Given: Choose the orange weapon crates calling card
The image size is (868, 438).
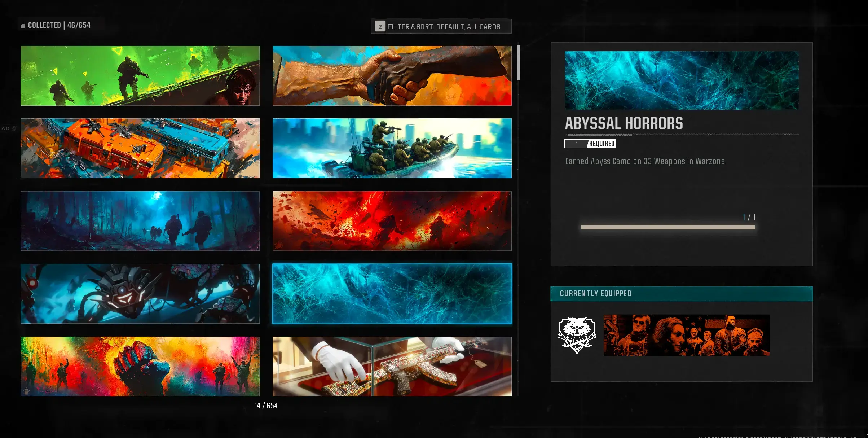Looking at the screenshot, I should tap(140, 148).
